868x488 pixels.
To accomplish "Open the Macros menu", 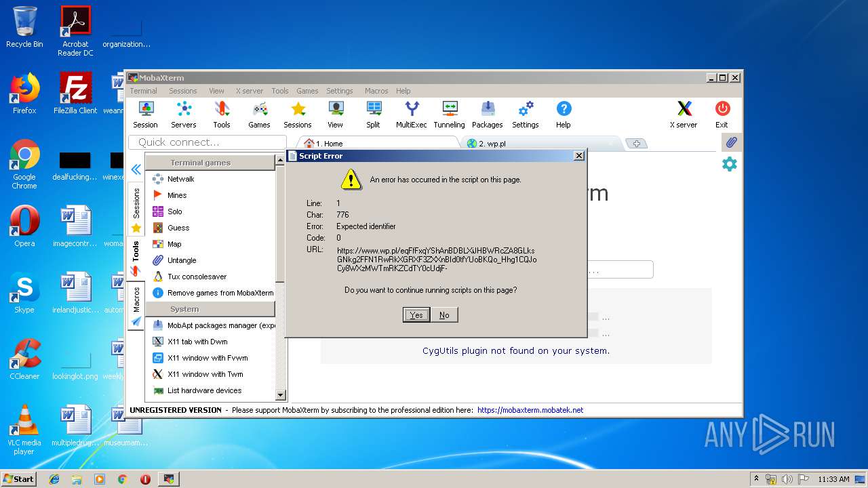I will (x=376, y=91).
